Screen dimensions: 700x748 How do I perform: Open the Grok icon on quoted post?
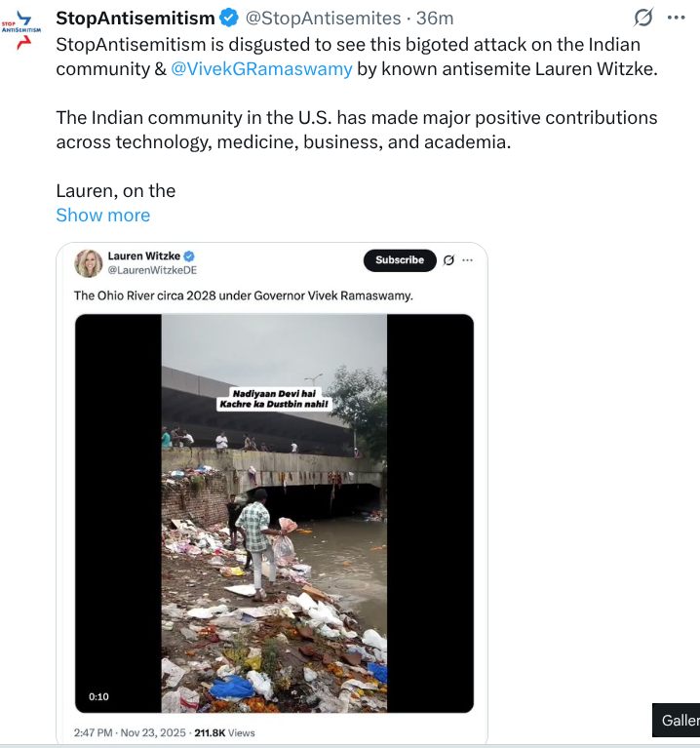(448, 260)
